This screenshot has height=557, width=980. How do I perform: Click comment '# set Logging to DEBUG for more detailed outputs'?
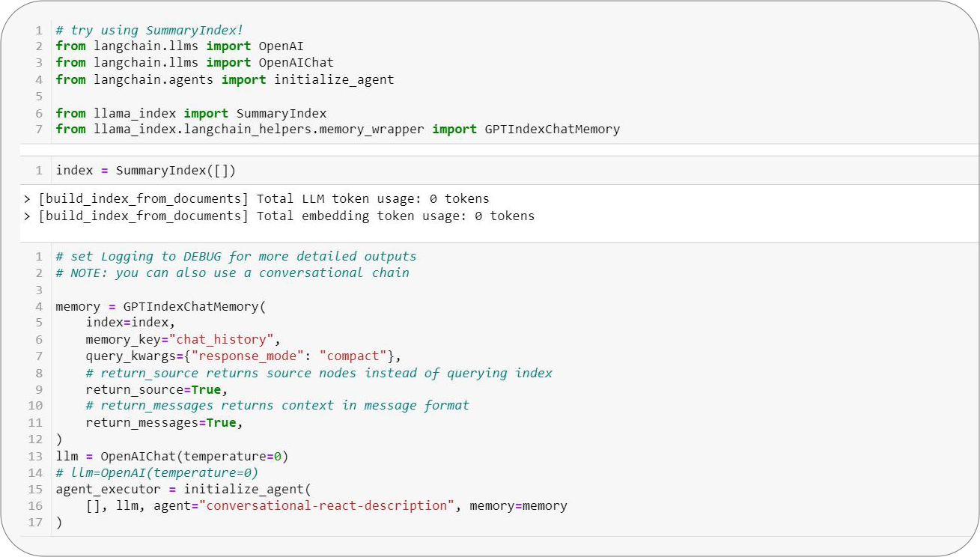[x=236, y=257]
